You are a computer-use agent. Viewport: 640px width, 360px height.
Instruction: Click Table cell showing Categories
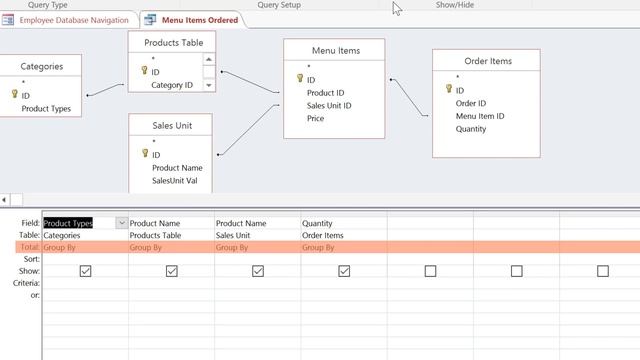pyautogui.click(x=85, y=235)
